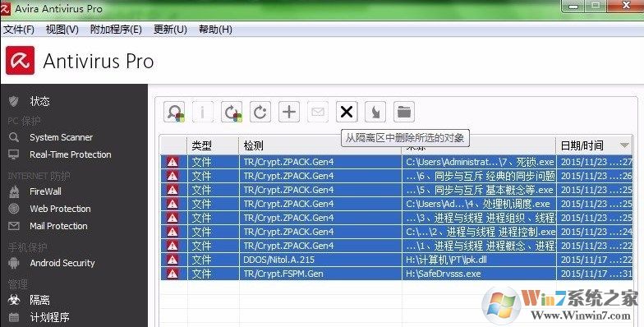Screen dimensions: 644x327
Task: Select row with 进程控制.exe source
Action: click(396, 232)
